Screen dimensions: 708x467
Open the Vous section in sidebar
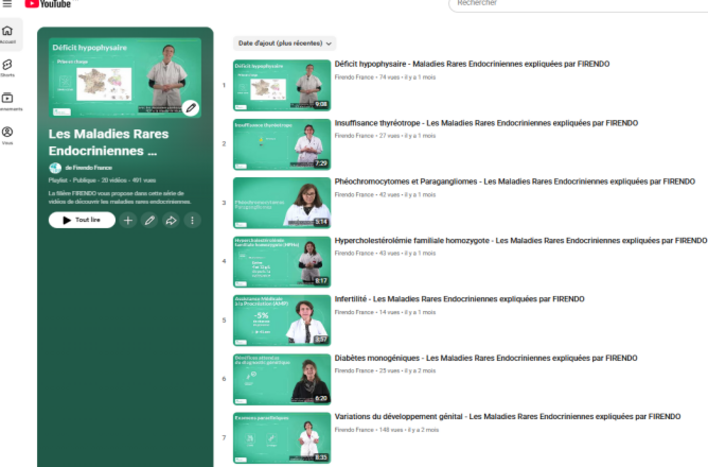[x=7, y=135]
